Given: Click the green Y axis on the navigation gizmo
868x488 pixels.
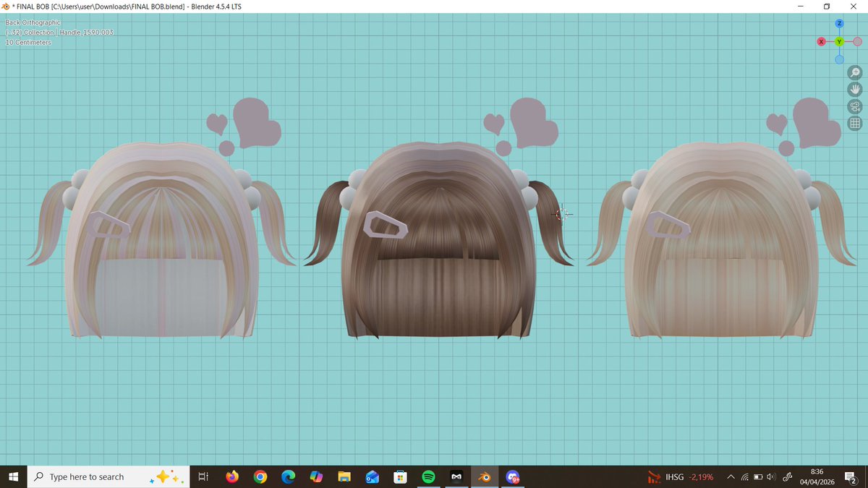Looking at the screenshot, I should click(839, 41).
